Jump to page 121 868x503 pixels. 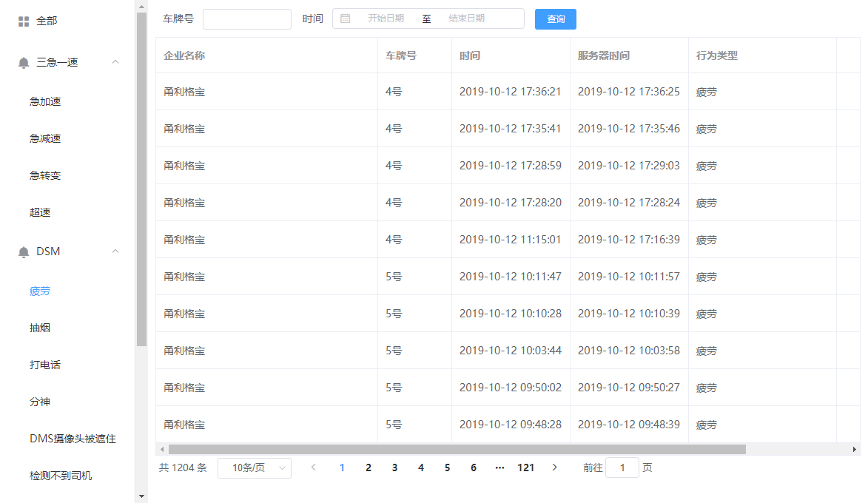coord(525,467)
